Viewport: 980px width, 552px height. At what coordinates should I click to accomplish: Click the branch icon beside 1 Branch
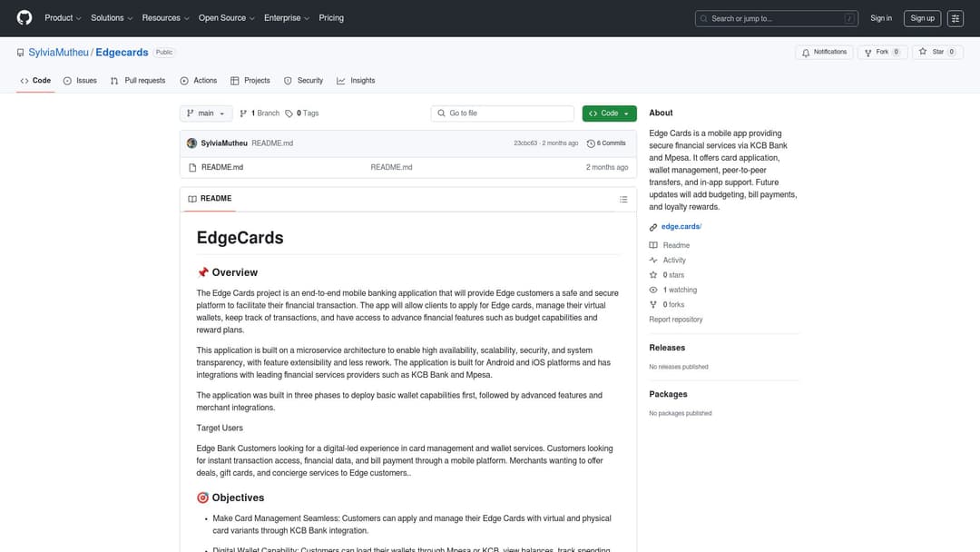point(243,113)
